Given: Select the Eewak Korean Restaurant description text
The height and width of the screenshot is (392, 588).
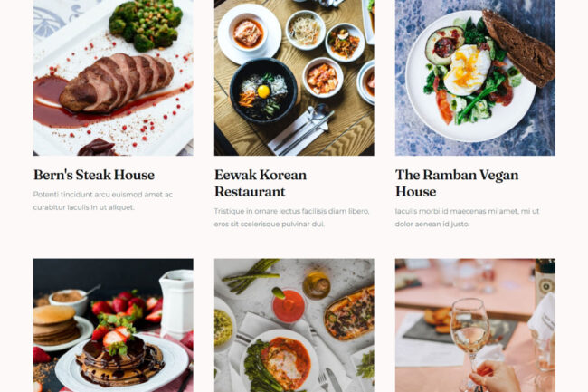Looking at the screenshot, I should click(x=292, y=217).
